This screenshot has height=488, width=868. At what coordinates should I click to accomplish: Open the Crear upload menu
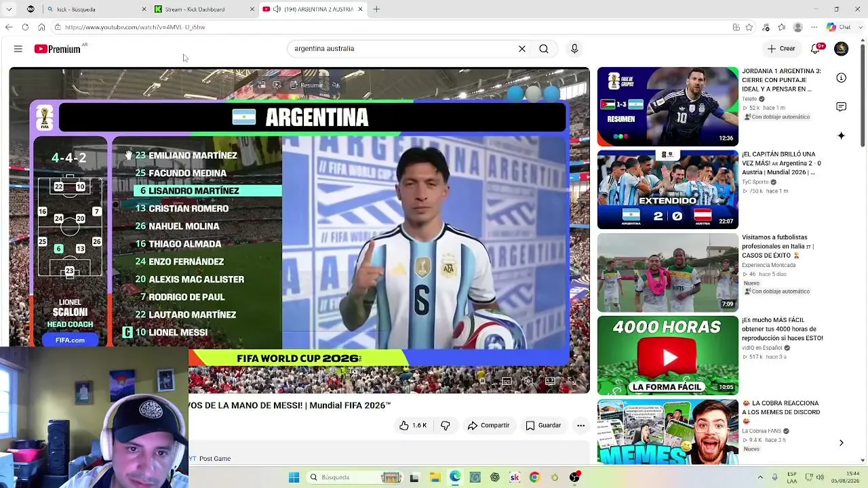click(x=781, y=49)
